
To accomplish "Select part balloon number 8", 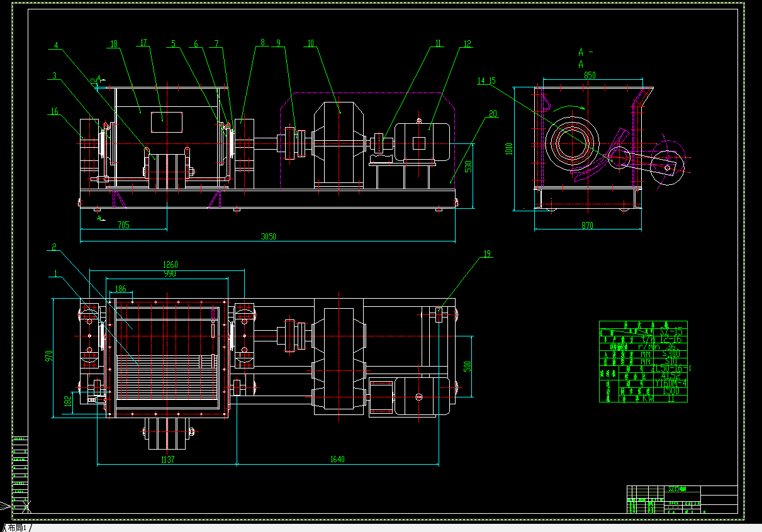I will [262, 43].
